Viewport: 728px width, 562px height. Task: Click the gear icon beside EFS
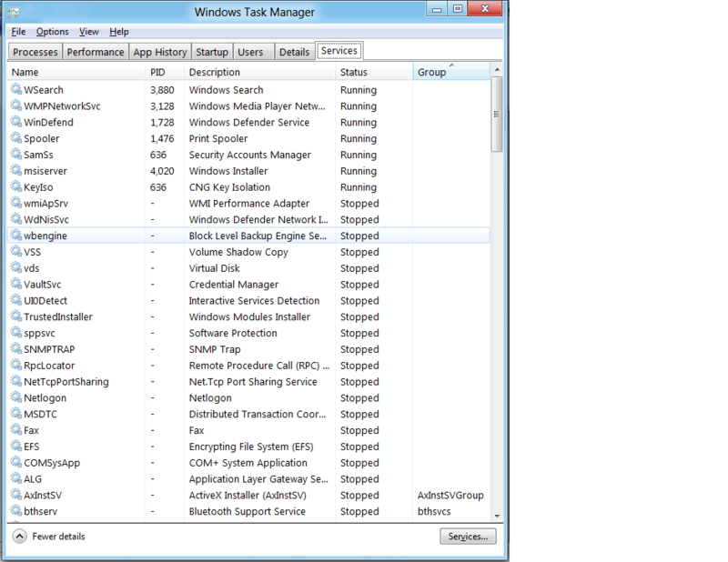16,447
